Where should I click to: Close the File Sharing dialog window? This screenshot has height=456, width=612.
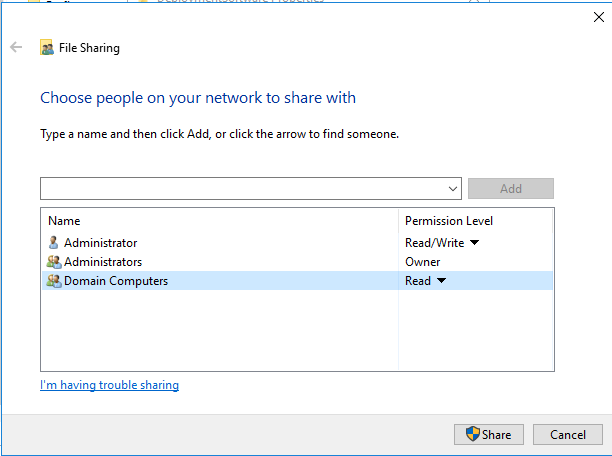click(598, 15)
